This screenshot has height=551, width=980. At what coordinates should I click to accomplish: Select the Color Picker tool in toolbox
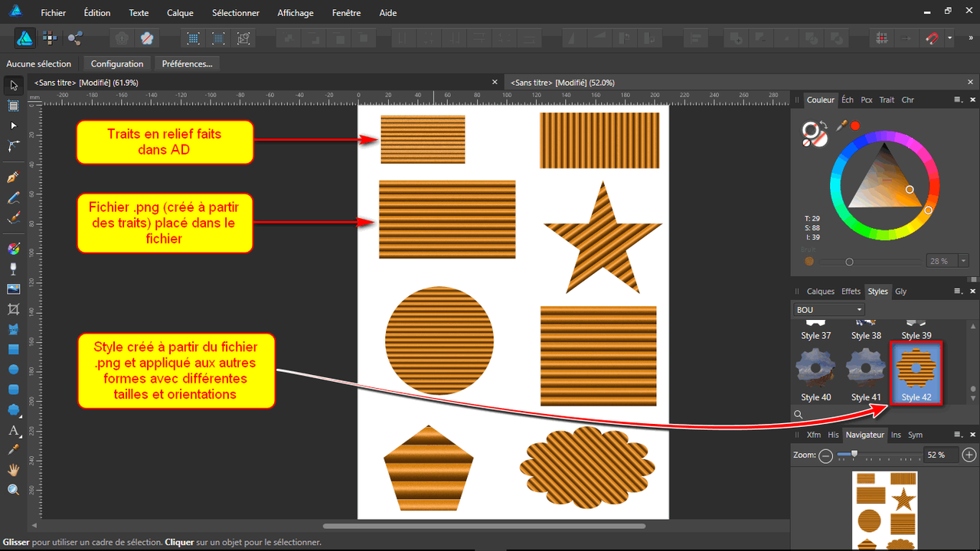coord(13,450)
